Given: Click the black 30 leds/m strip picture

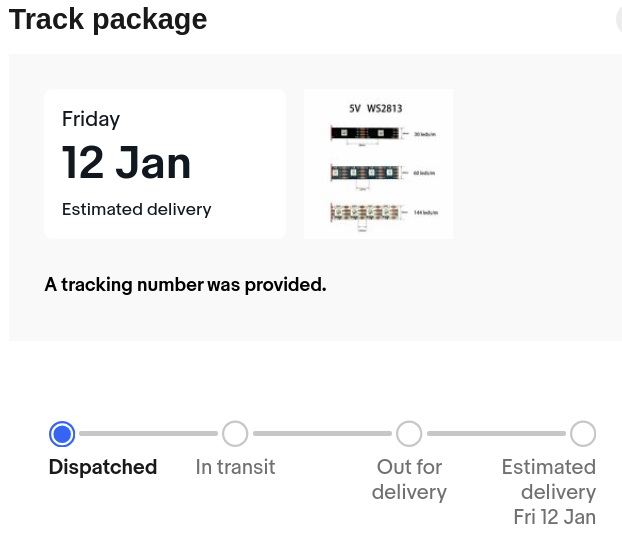Looking at the screenshot, I should pyautogui.click(x=365, y=133).
